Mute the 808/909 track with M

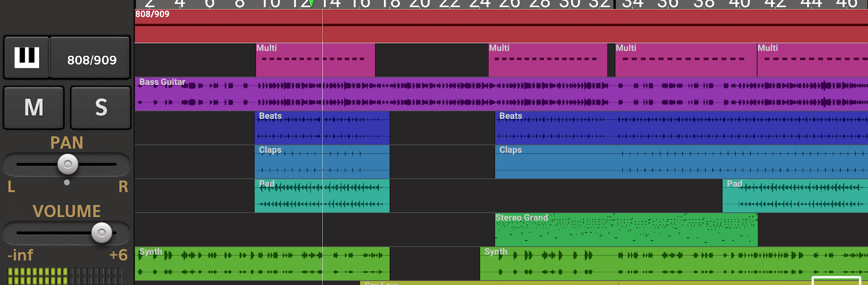click(x=34, y=108)
